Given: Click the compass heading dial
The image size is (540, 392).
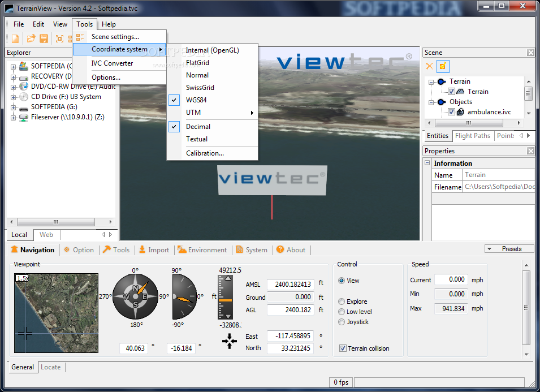Looking at the screenshot, I should tap(136, 297).
